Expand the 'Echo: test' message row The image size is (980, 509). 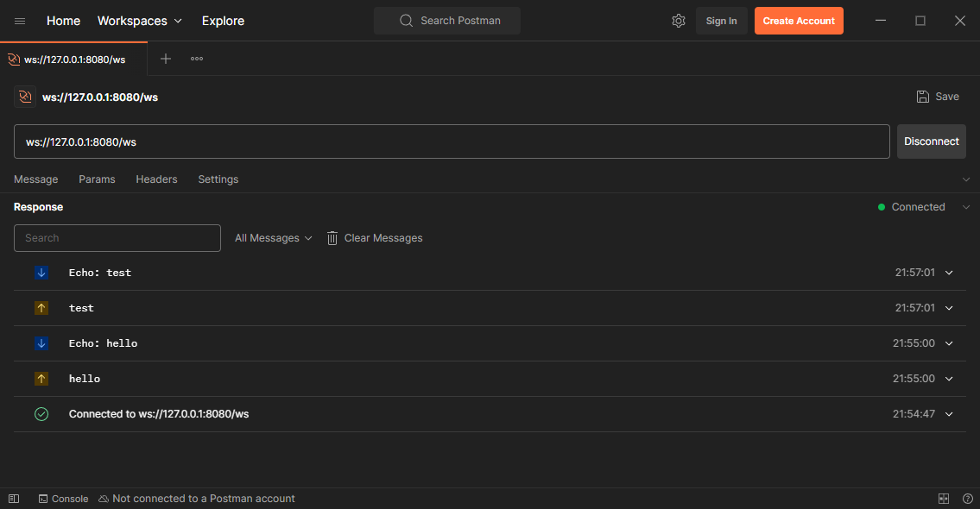(949, 273)
